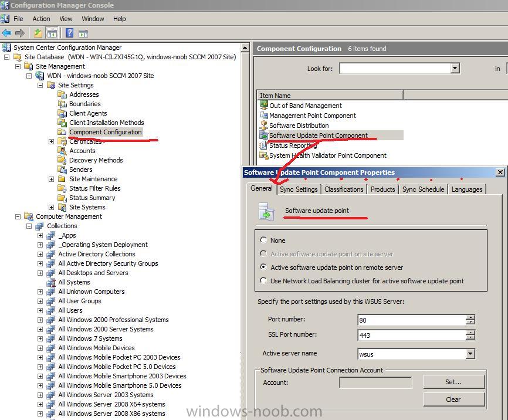The image size is (508, 420).
Task: Open the View menu
Action: pos(66,19)
